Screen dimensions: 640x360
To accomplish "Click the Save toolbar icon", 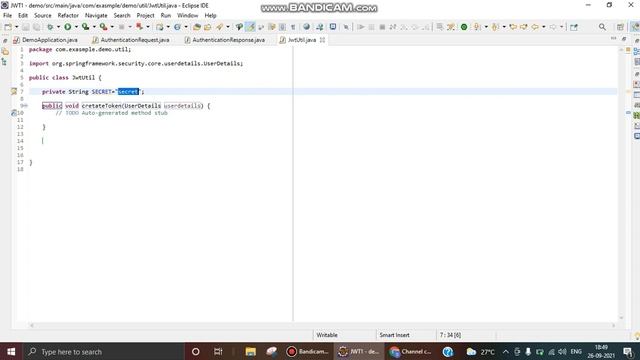I will click(25, 27).
